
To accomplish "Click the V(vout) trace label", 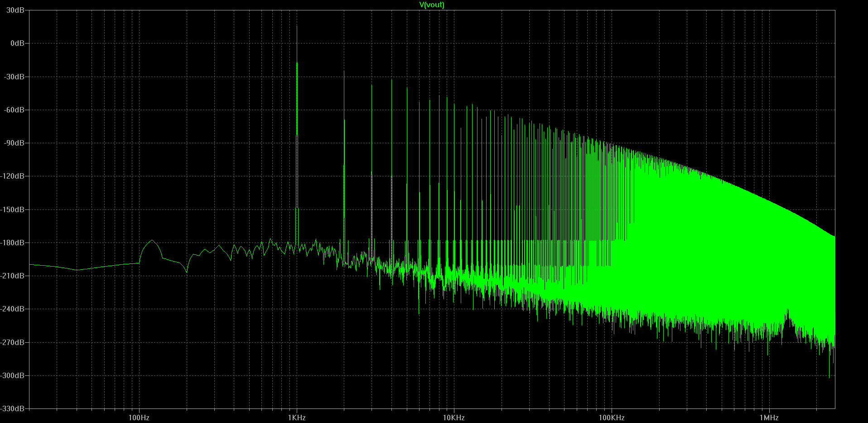I will pyautogui.click(x=432, y=5).
